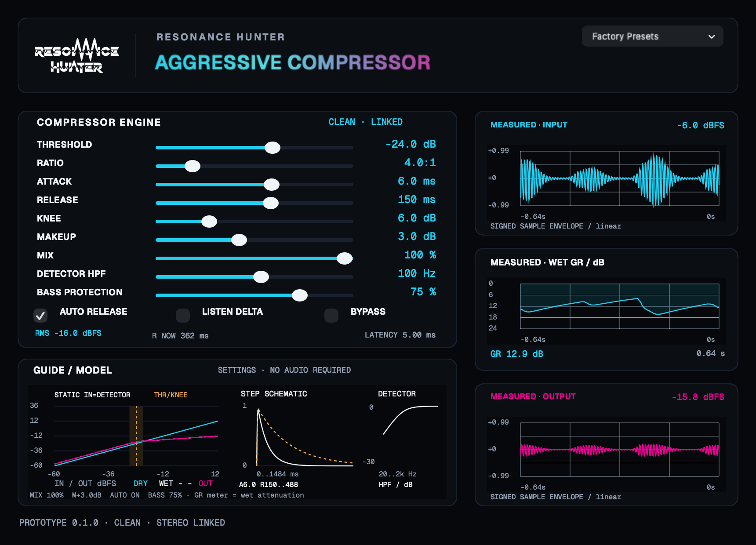Viewport: 756px width, 545px height.
Task: Click the 6.0 ms attack value
Action: tap(417, 181)
